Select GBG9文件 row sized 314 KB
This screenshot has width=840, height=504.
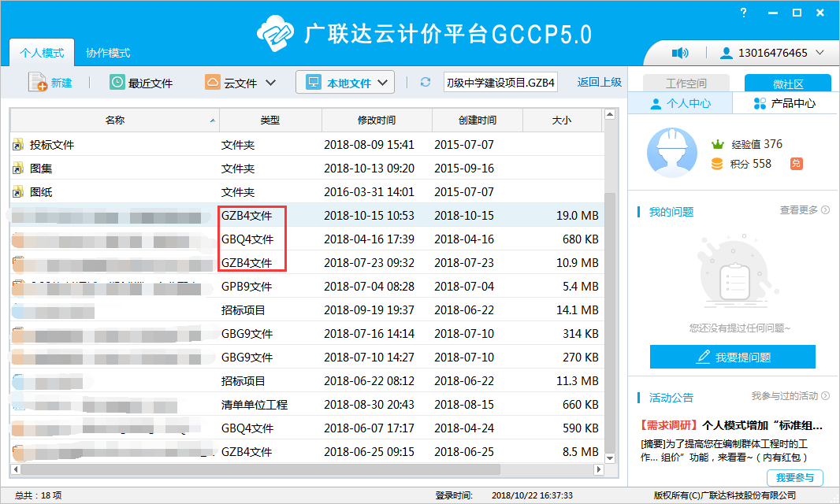[307, 334]
